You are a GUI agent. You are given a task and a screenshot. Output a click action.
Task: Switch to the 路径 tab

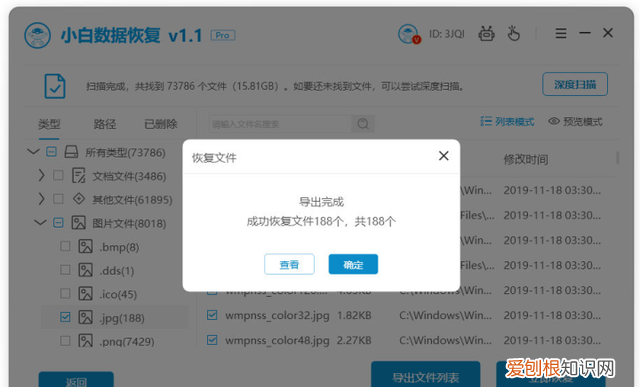(105, 124)
